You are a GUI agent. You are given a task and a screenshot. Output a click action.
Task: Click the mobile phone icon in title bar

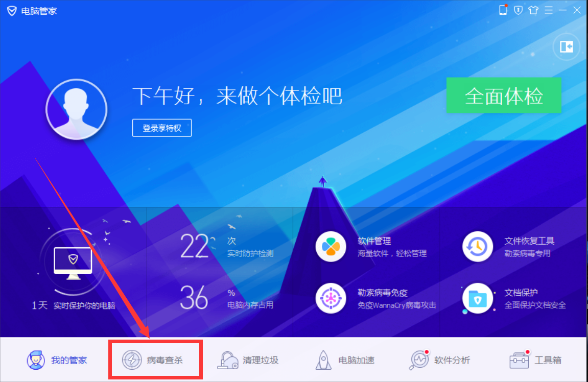tap(503, 10)
